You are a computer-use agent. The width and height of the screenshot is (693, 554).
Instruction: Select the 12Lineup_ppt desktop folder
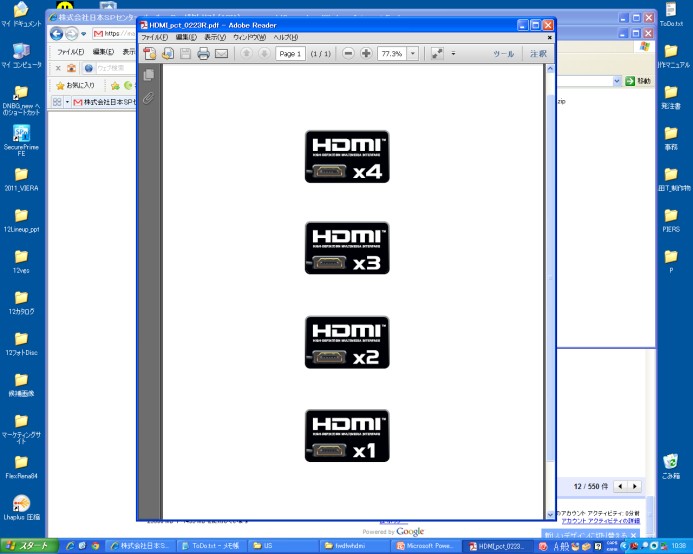(x=21, y=221)
